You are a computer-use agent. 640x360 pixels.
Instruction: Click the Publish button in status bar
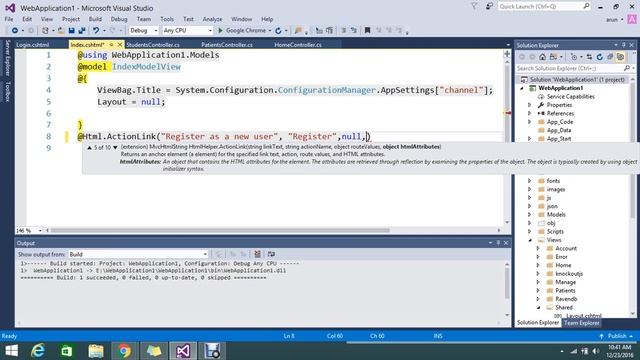[x=617, y=336]
